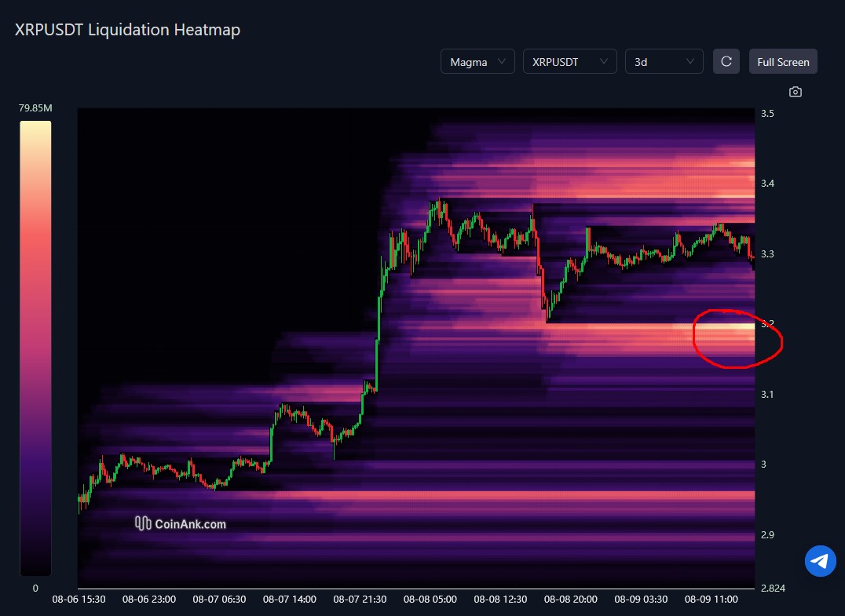Open the 3d time range dropdown
Screen dimensions: 845x616
coord(664,62)
